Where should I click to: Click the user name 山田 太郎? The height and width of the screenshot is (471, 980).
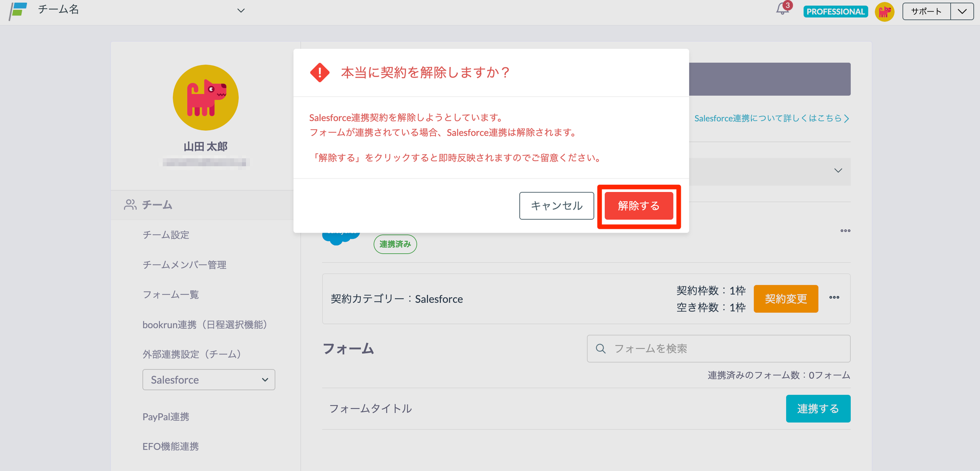206,146
